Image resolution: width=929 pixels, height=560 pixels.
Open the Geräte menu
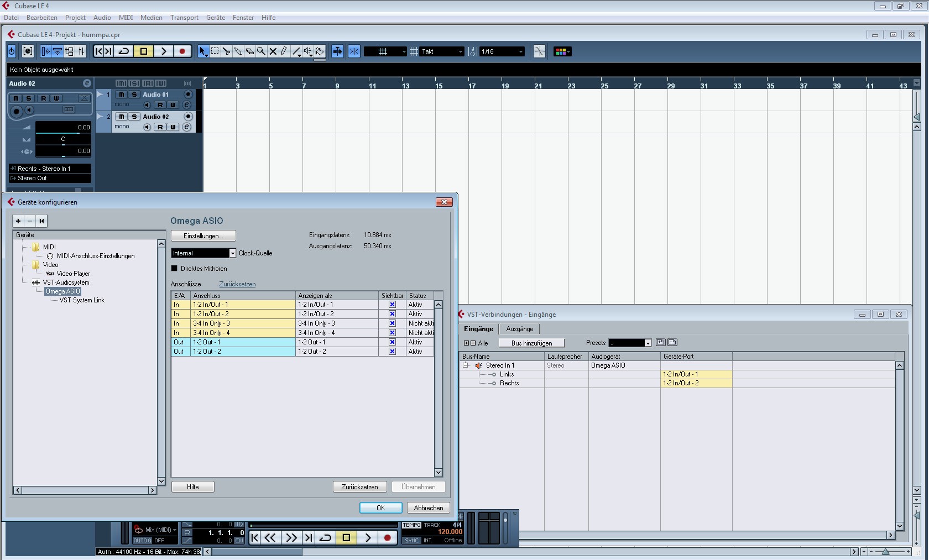216,18
